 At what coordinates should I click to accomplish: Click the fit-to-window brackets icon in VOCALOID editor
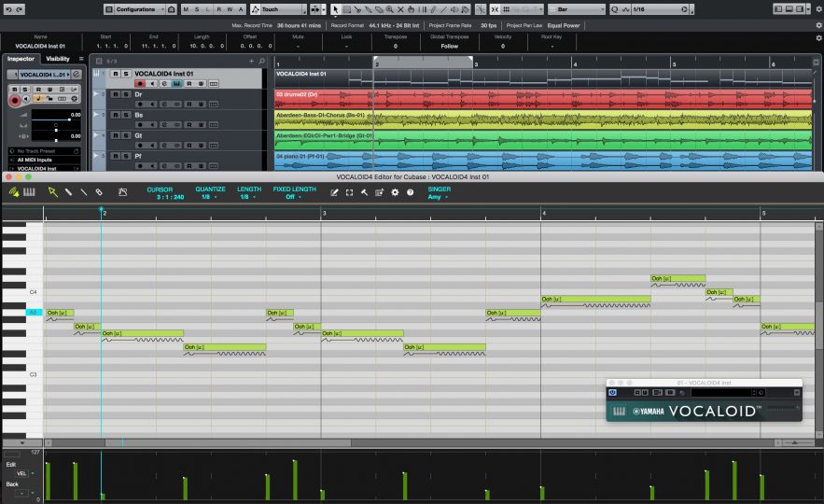(x=349, y=193)
